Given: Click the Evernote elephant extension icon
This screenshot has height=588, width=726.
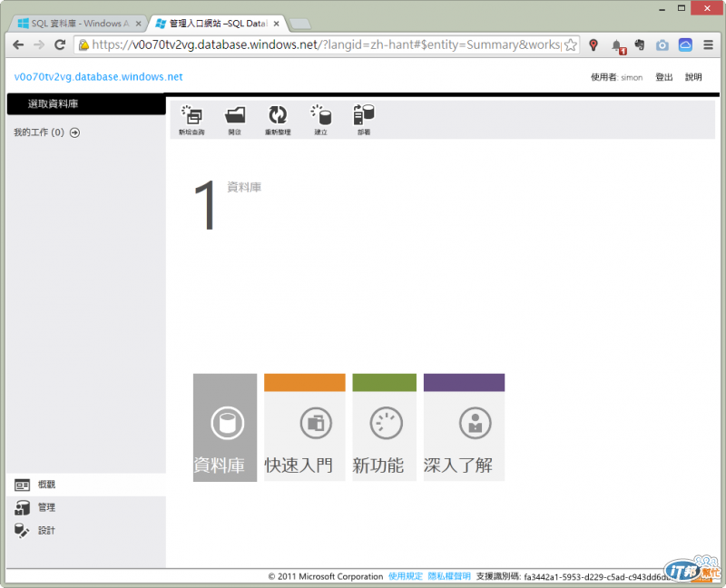Looking at the screenshot, I should 640,44.
